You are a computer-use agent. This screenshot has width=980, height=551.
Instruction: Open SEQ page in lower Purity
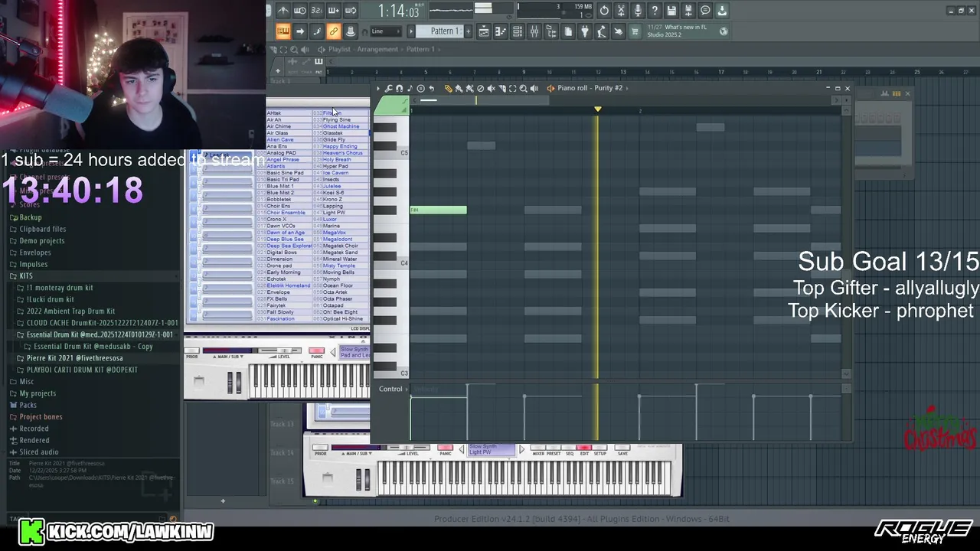coord(569,448)
